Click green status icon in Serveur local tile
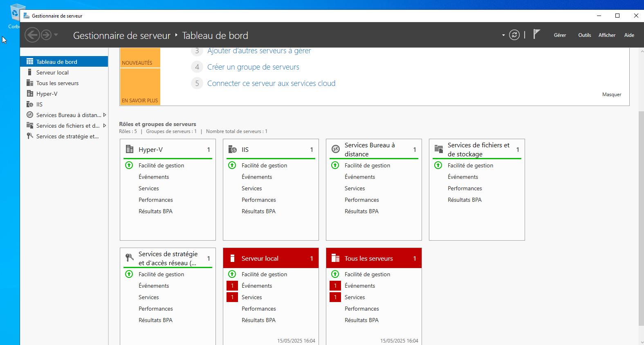 [x=232, y=274]
